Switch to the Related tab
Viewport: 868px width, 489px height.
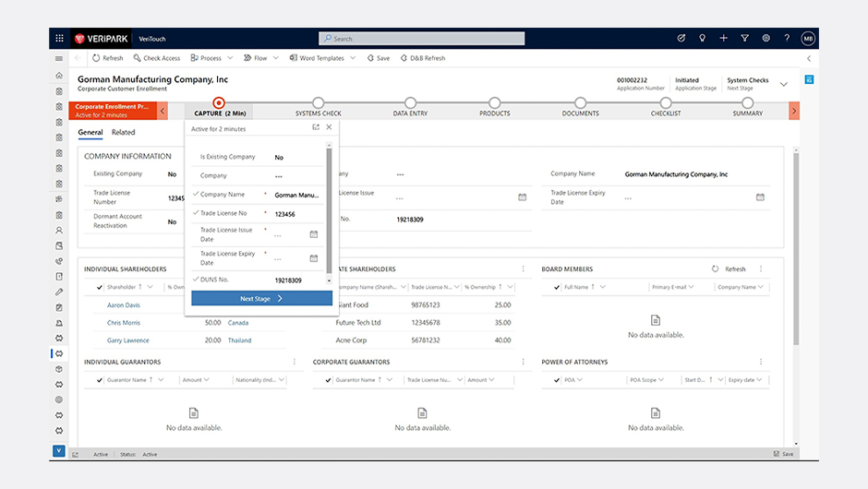(x=124, y=132)
